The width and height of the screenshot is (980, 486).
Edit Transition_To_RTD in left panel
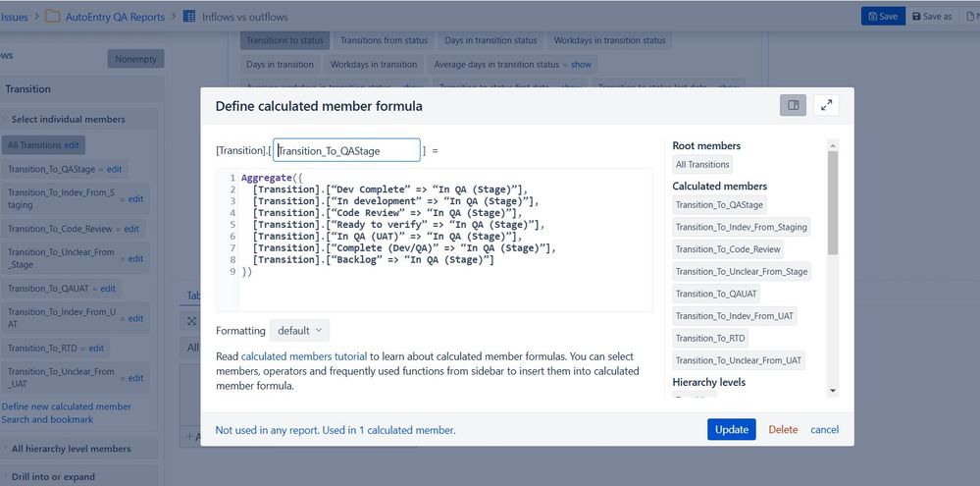tap(96, 348)
